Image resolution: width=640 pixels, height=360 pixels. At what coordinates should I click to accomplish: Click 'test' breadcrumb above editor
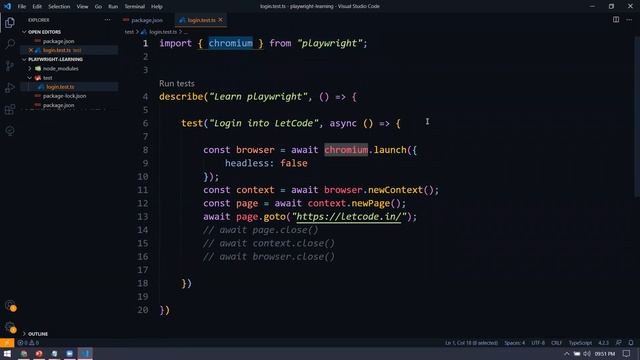[129, 32]
